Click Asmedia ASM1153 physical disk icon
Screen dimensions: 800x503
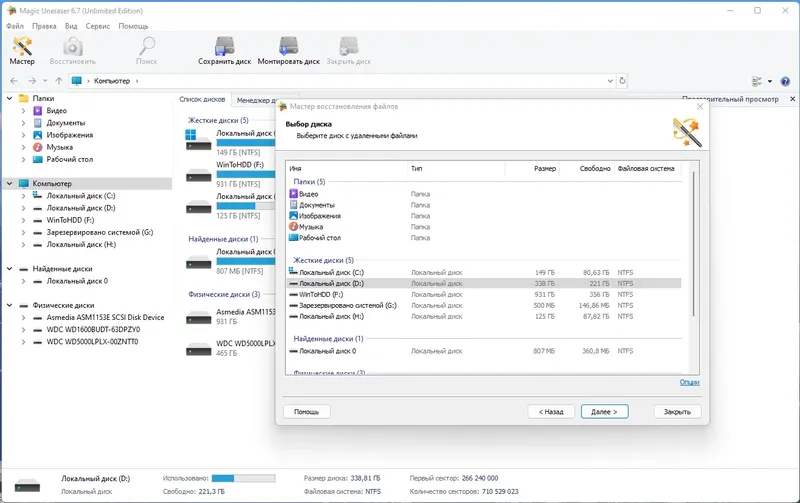click(x=198, y=318)
